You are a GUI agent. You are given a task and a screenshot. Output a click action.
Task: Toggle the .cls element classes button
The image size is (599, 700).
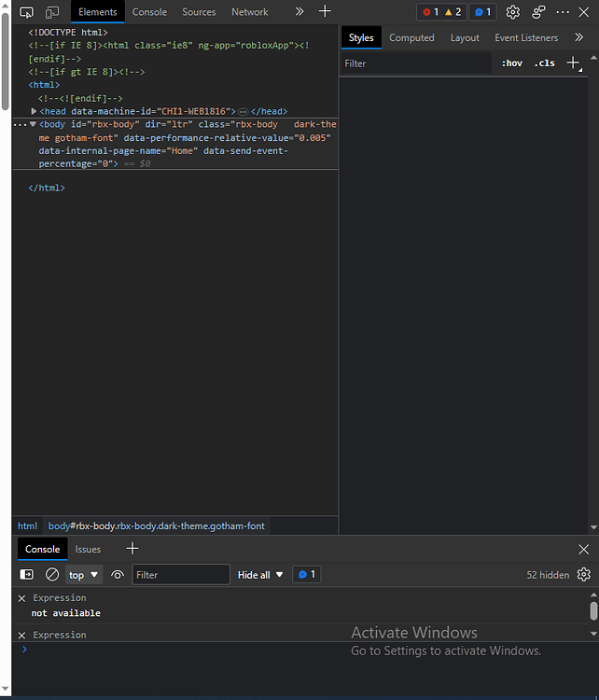[x=545, y=63]
